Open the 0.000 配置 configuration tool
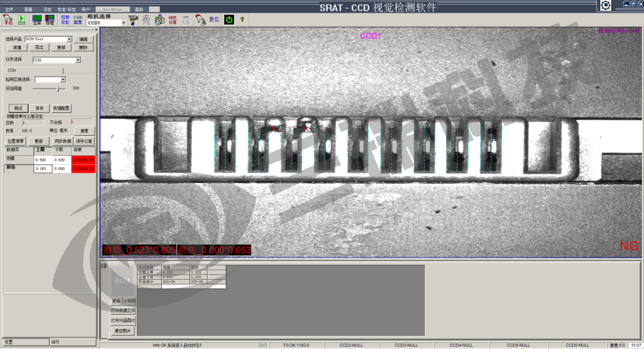Image resolution: width=644 pixels, height=349 pixels. (78, 20)
